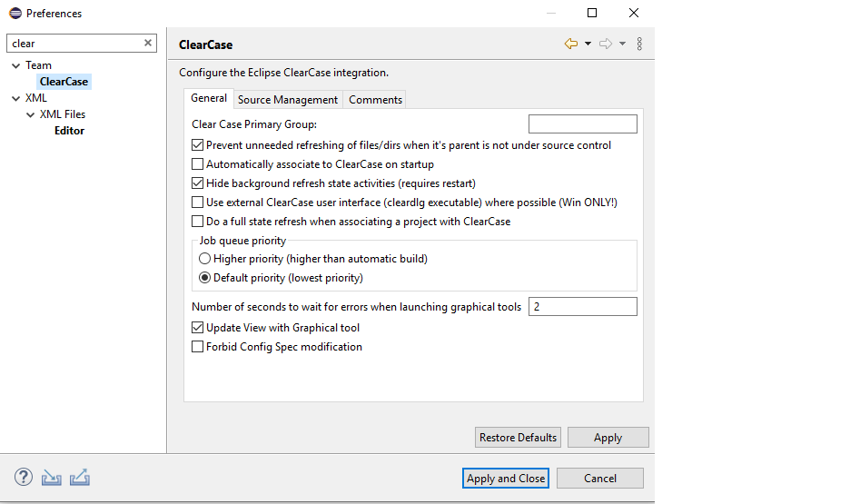Switch to the Source Management tab
Image resolution: width=860 pixels, height=504 pixels.
tap(287, 100)
